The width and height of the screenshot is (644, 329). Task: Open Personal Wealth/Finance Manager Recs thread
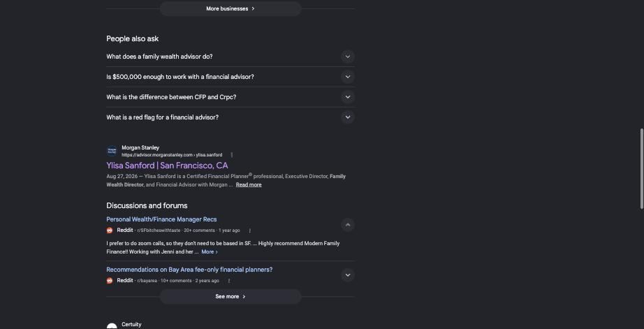coord(161,219)
